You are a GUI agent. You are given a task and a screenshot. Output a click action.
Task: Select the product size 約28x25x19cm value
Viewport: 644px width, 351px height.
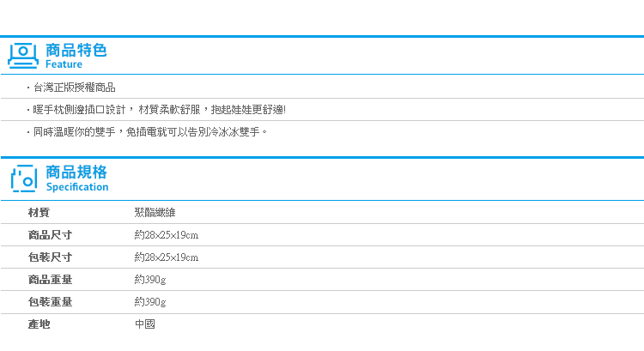(x=167, y=235)
